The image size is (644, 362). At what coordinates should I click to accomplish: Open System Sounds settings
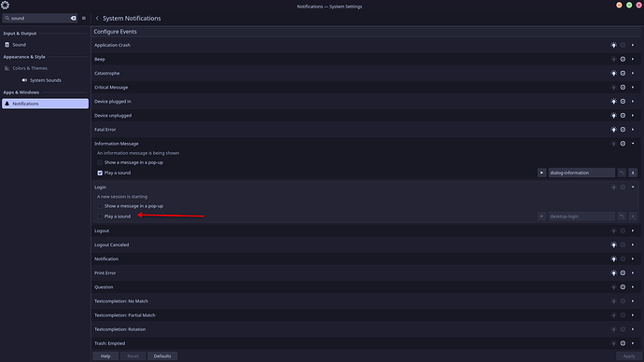pyautogui.click(x=45, y=80)
